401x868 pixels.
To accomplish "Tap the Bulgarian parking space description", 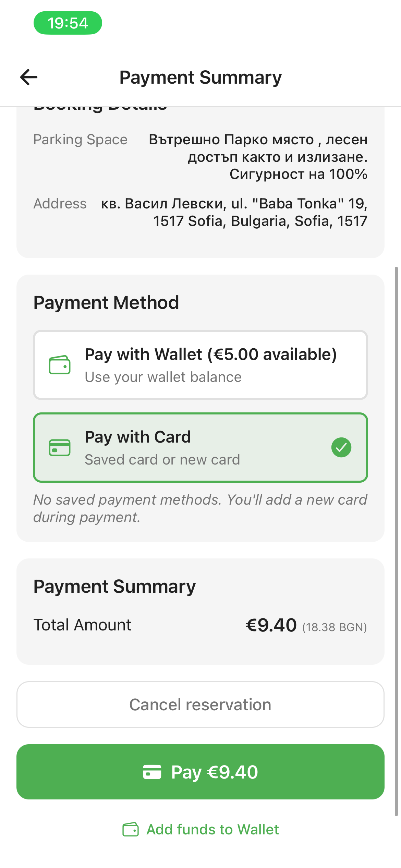I will pos(258,157).
